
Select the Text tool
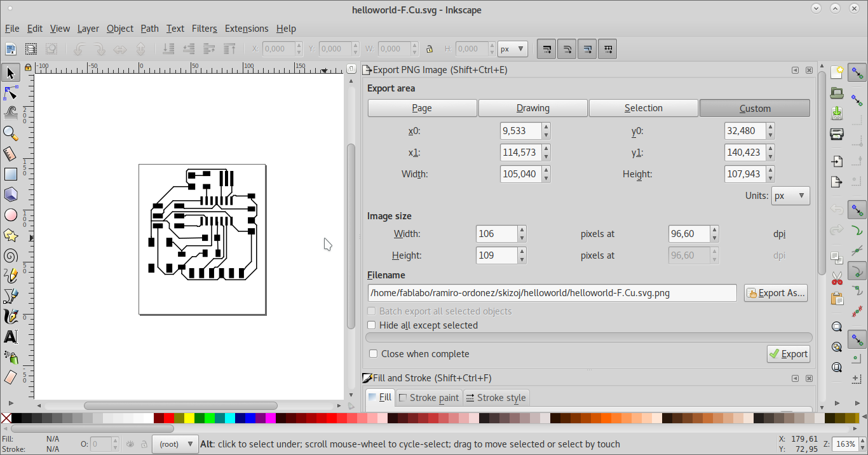pos(10,337)
